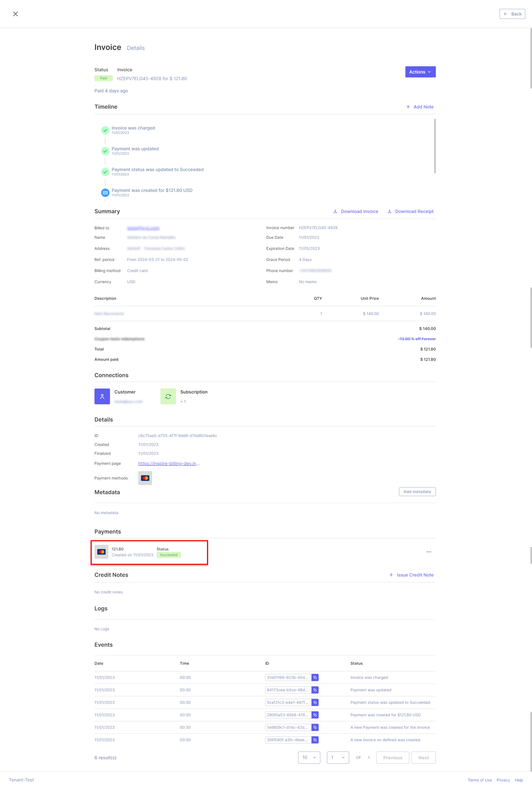
Task: Click Issue Credit Note
Action: click(411, 575)
